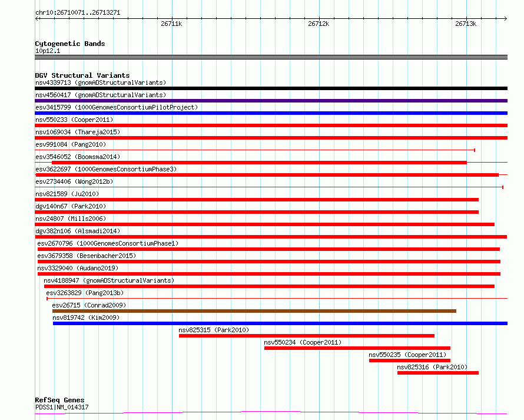
Task: Open dgv382n106 (Alsmadi2014) variant
Action: coord(78,231)
